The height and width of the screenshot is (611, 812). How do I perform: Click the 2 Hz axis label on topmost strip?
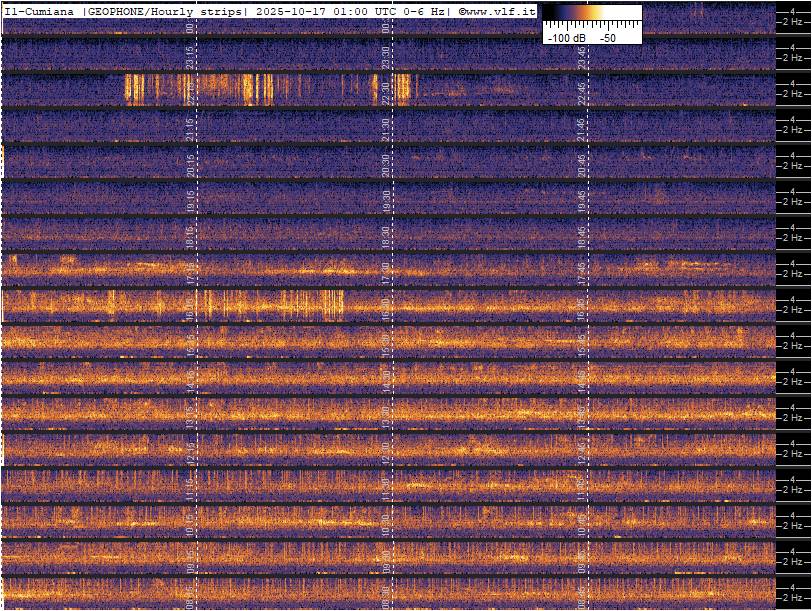tap(795, 22)
